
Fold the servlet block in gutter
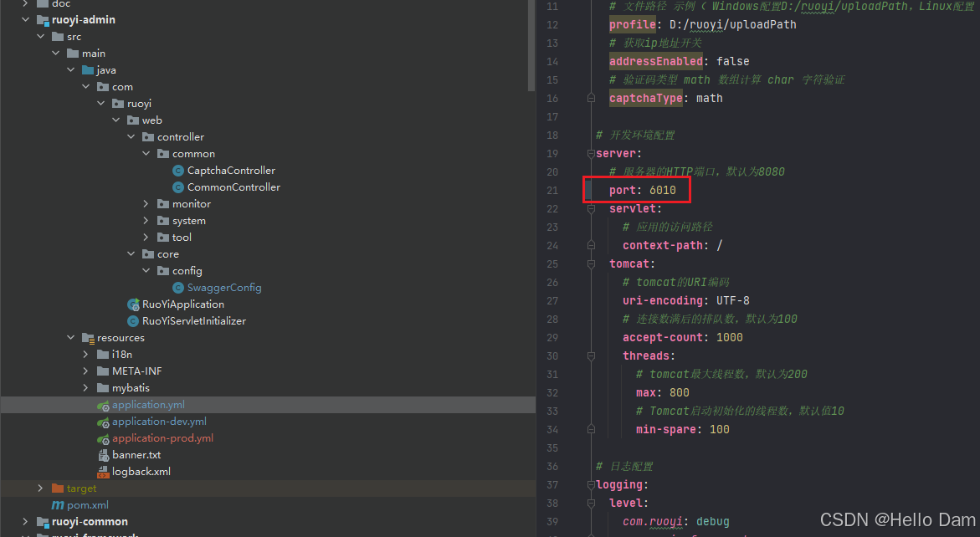coord(591,208)
